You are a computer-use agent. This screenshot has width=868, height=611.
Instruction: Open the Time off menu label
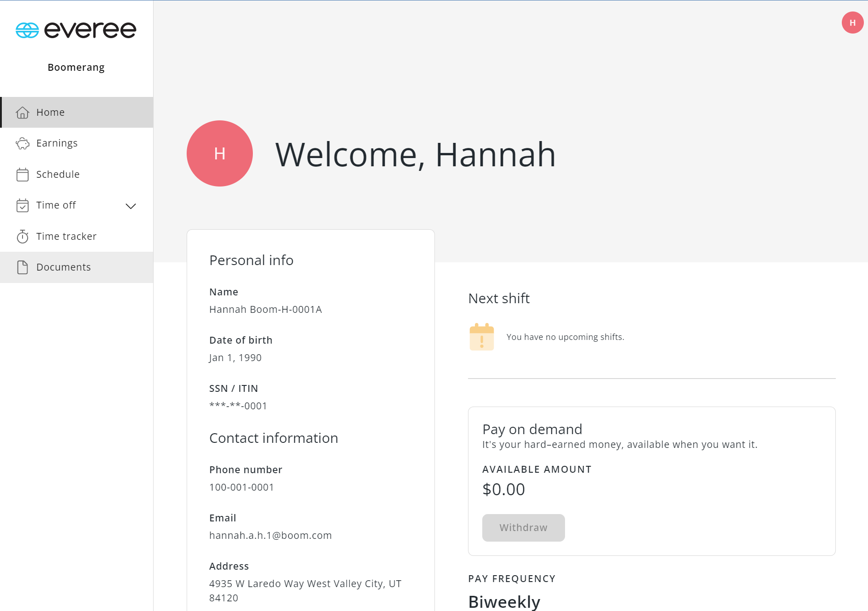point(56,205)
